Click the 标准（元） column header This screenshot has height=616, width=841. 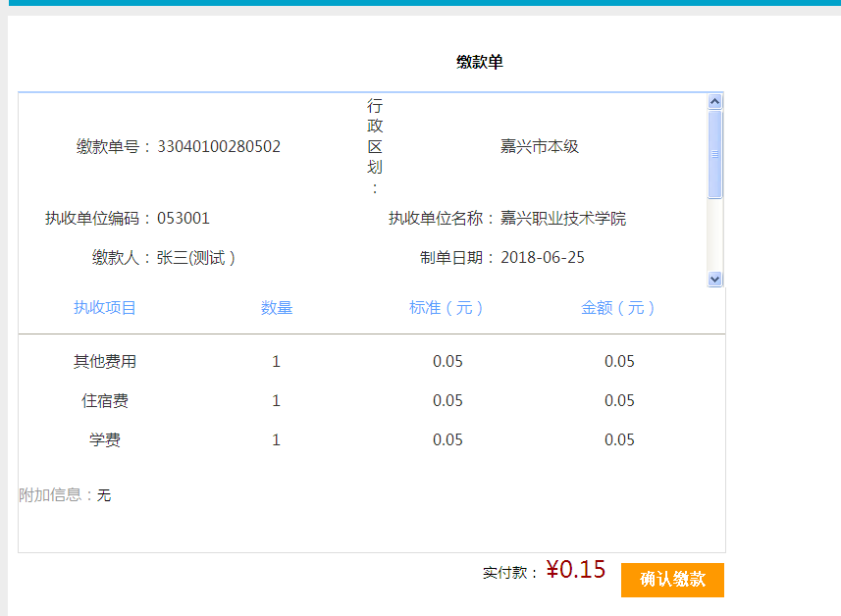[x=447, y=308]
